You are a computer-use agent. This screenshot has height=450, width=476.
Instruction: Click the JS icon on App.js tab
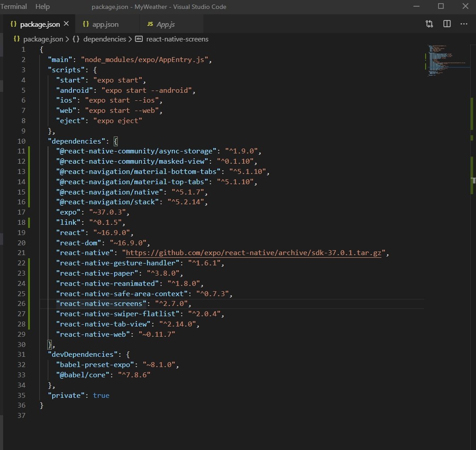tap(150, 24)
